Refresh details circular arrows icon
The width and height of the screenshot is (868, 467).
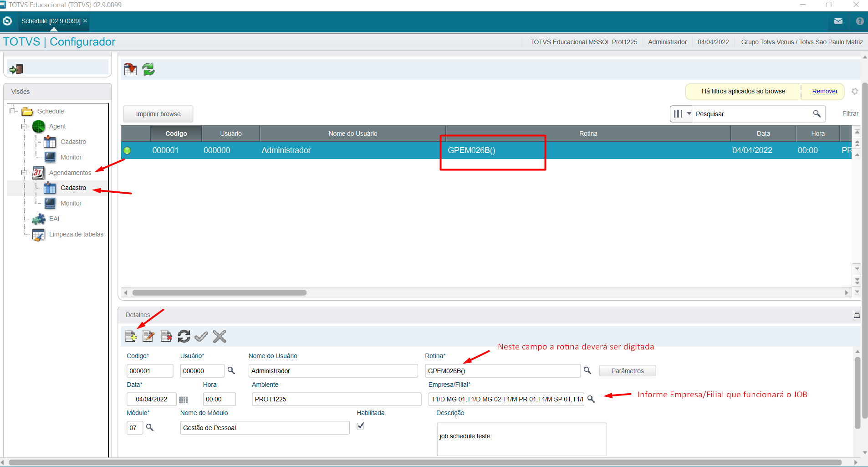pyautogui.click(x=184, y=336)
